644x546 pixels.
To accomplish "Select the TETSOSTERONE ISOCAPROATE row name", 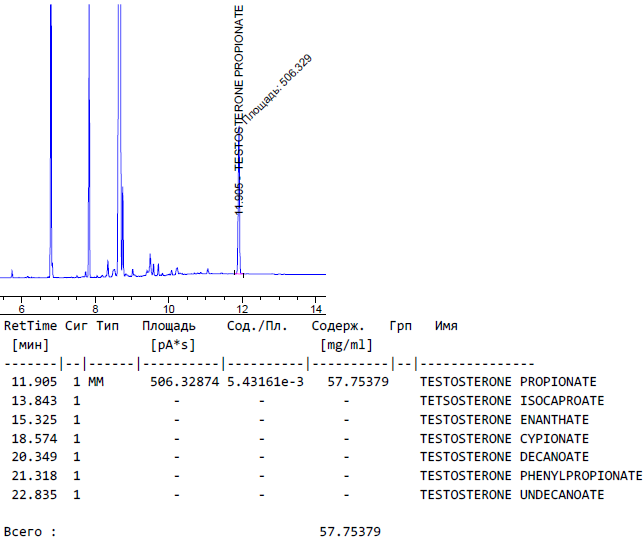I will coord(511,401).
